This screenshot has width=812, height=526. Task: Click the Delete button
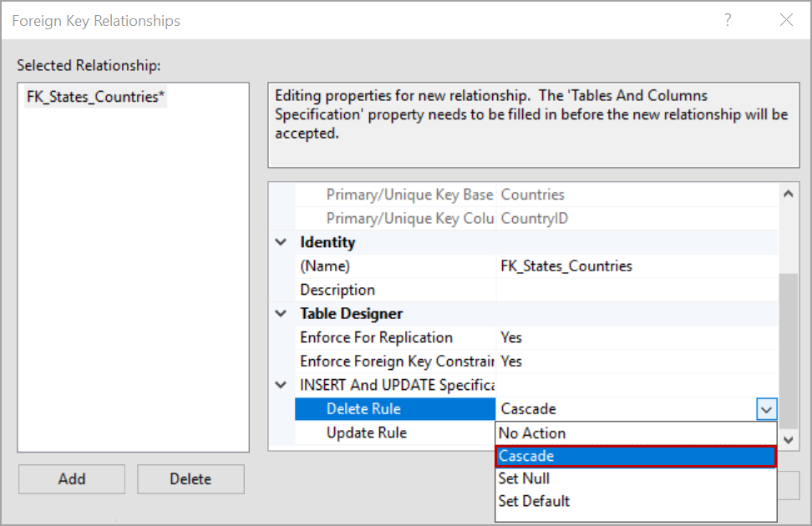point(190,478)
